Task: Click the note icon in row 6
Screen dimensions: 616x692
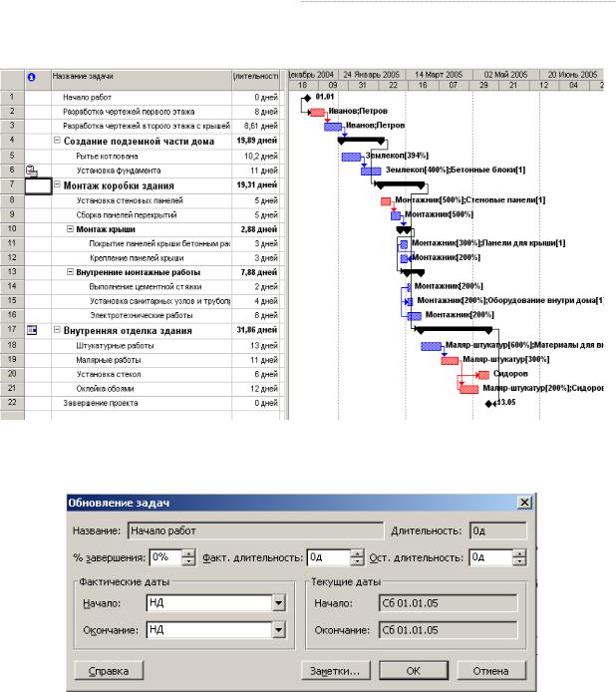Action: 31,171
